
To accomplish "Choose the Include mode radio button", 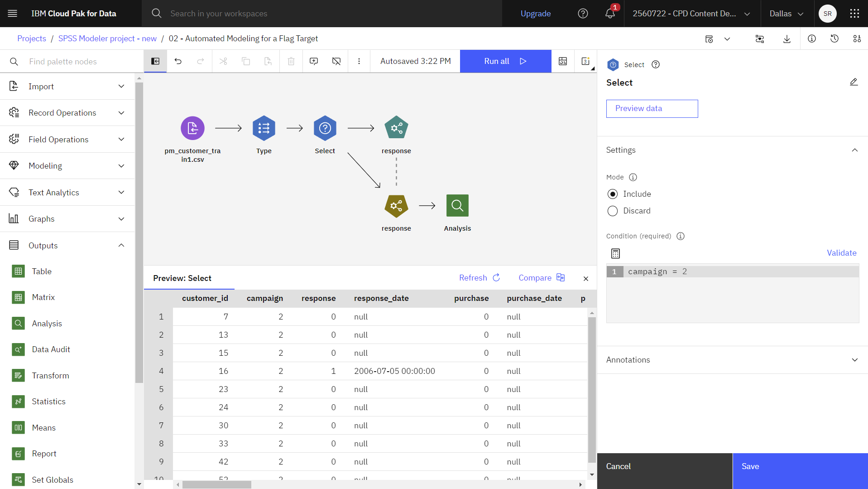I will [x=613, y=194].
